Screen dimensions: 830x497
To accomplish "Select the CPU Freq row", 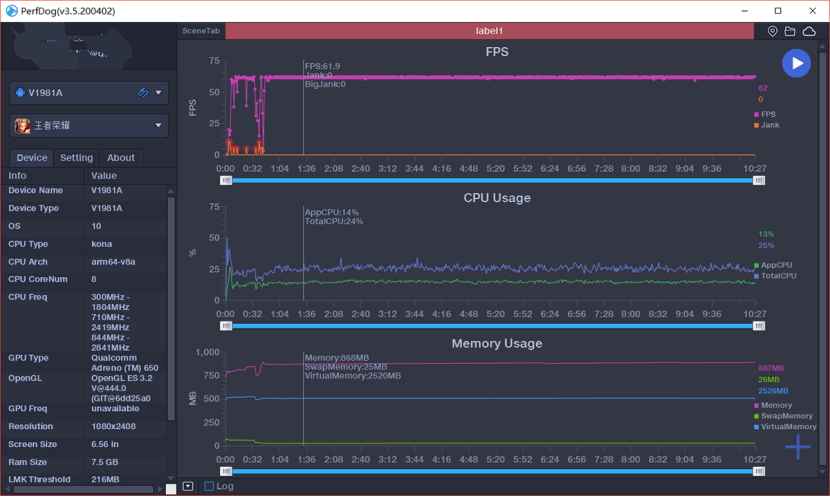I will click(84, 322).
